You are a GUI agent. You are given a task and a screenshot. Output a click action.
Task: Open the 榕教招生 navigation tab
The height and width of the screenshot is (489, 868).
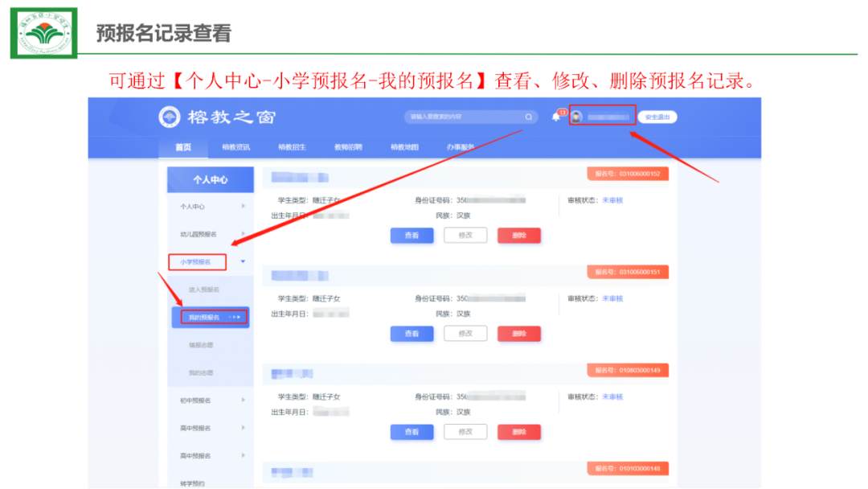point(293,147)
